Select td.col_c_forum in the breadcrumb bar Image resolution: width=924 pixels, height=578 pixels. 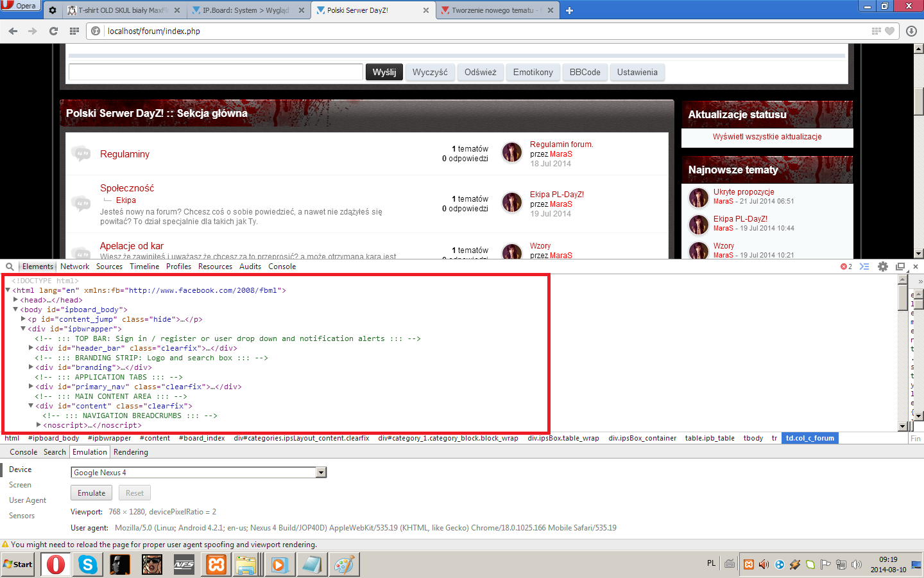pyautogui.click(x=810, y=438)
